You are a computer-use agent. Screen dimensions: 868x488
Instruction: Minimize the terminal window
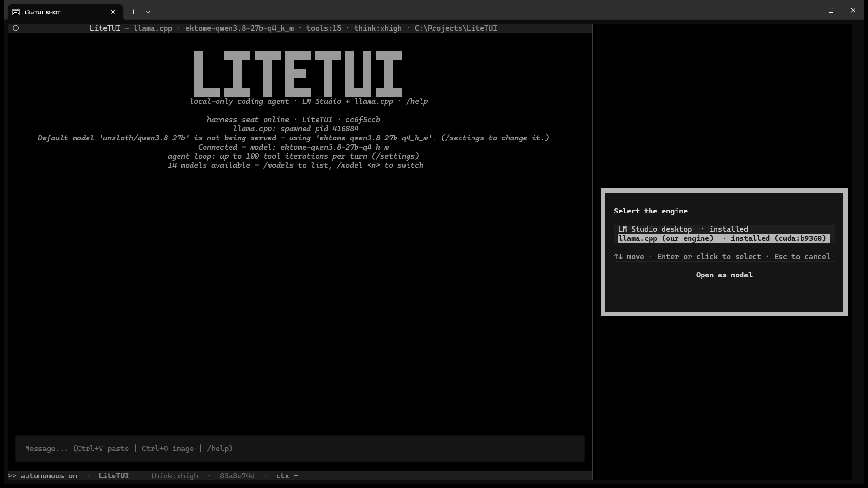809,10
